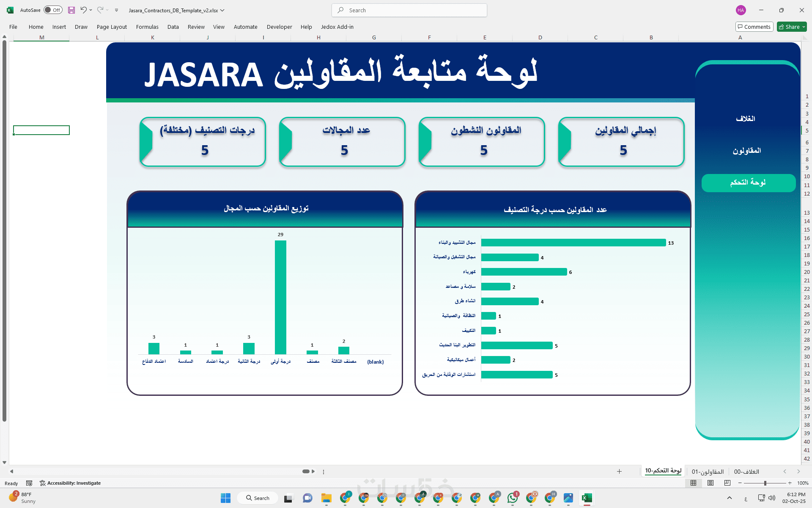Screen dimensions: 812x508
Task: Expand the file name dropdown chevron
Action: point(222,10)
